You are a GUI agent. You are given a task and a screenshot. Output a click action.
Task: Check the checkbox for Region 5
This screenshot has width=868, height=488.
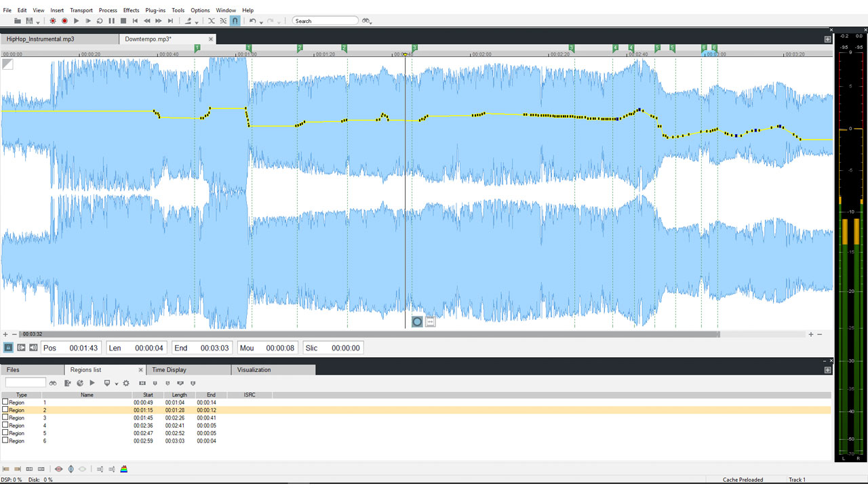[x=5, y=433]
